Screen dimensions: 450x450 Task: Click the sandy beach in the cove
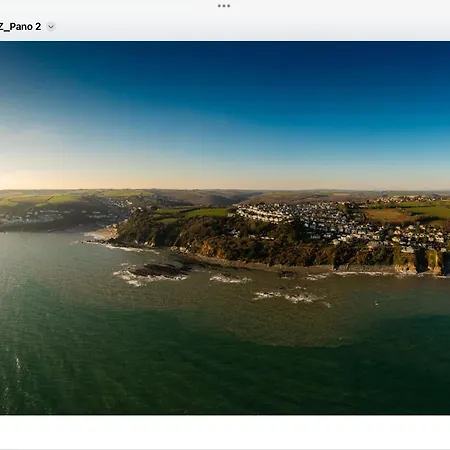(103, 232)
